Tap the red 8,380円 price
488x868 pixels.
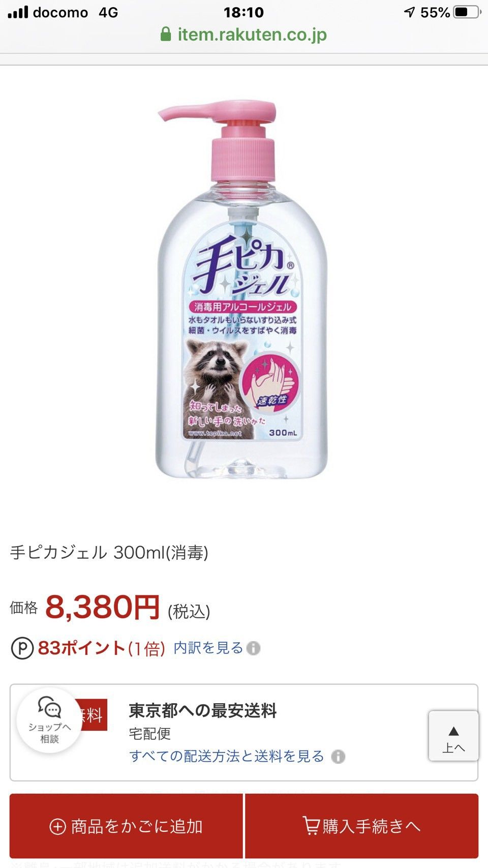[x=103, y=607]
